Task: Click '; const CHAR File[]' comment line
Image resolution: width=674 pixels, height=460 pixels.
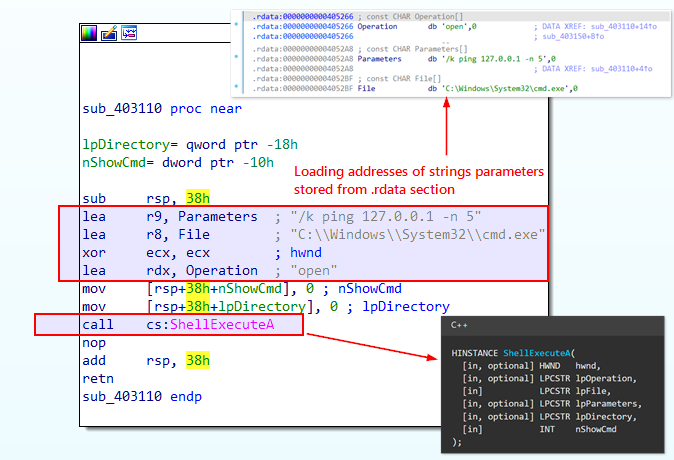Action: click(399, 79)
